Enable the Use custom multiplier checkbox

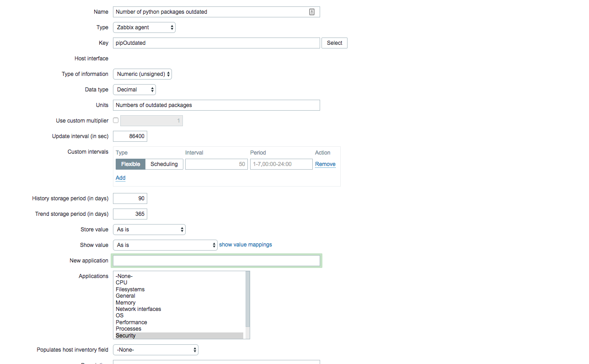[x=116, y=120]
